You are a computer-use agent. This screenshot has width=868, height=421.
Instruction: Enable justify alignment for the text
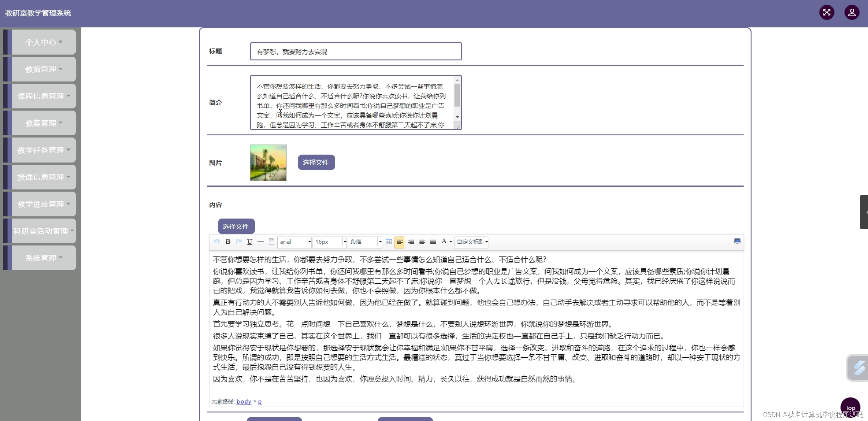coord(433,242)
